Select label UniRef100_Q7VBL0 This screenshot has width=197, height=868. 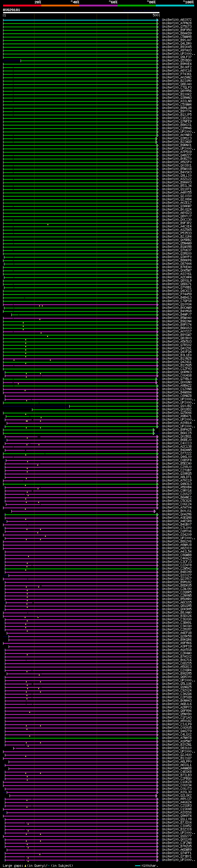[x=177, y=379]
